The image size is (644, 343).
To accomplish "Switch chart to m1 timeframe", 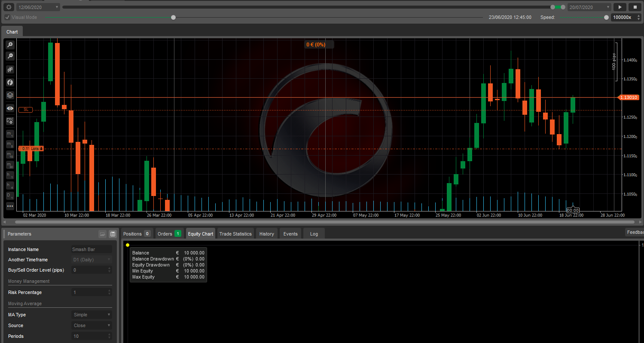I will pyautogui.click(x=10, y=134).
